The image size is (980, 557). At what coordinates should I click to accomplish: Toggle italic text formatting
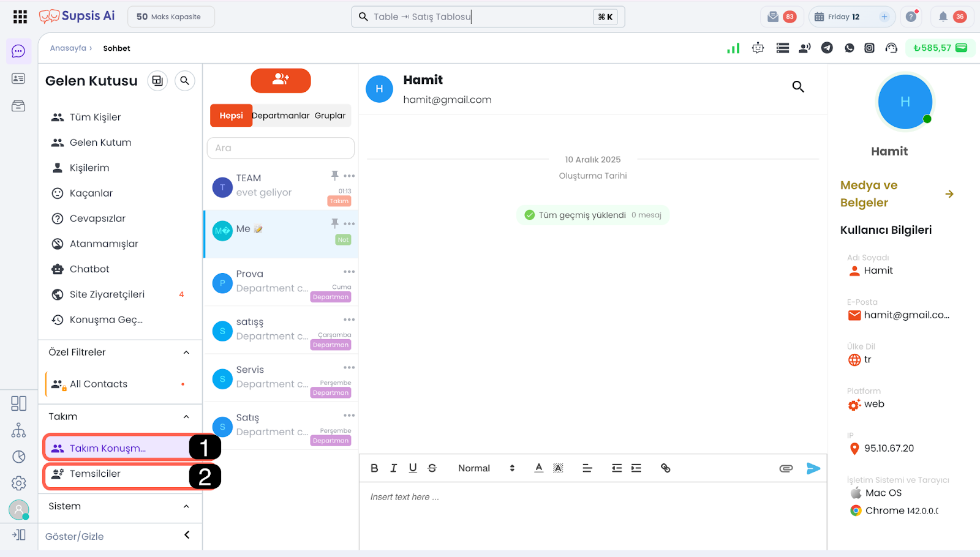(393, 468)
